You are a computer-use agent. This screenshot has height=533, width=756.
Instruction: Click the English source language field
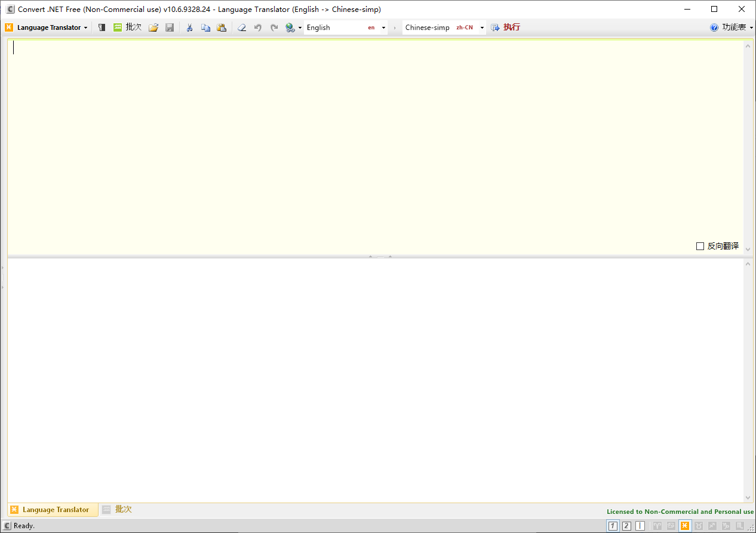346,27
